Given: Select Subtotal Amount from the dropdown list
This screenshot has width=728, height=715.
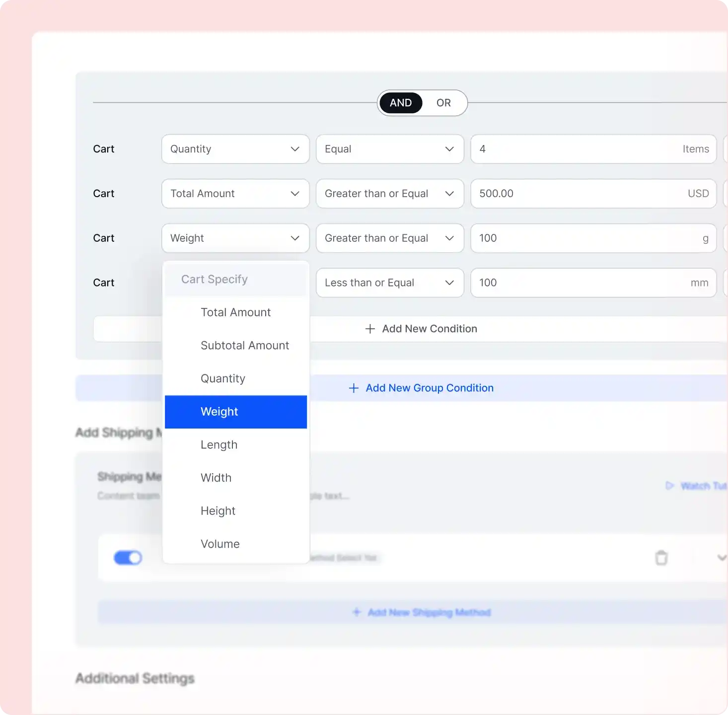Looking at the screenshot, I should click(x=244, y=346).
